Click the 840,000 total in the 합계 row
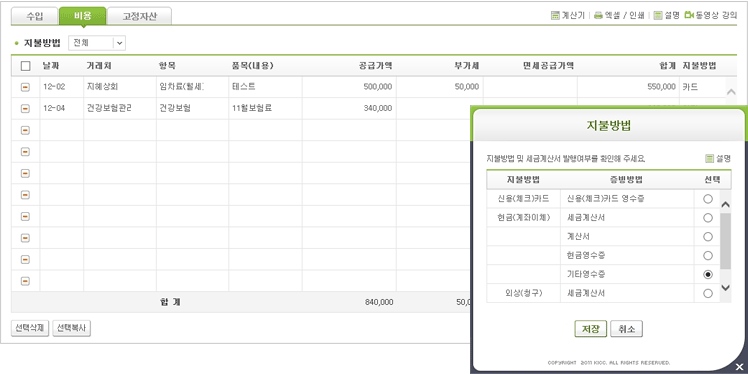This screenshot has width=748, height=374. point(379,302)
